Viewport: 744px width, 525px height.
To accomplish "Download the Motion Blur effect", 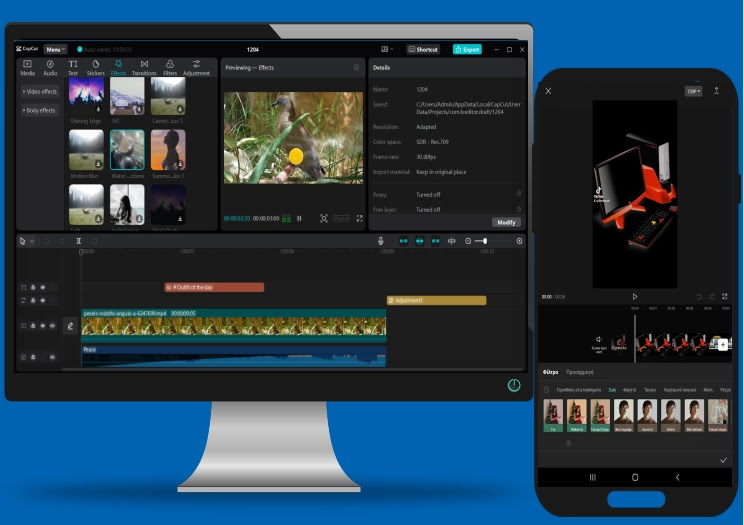I will [98, 164].
